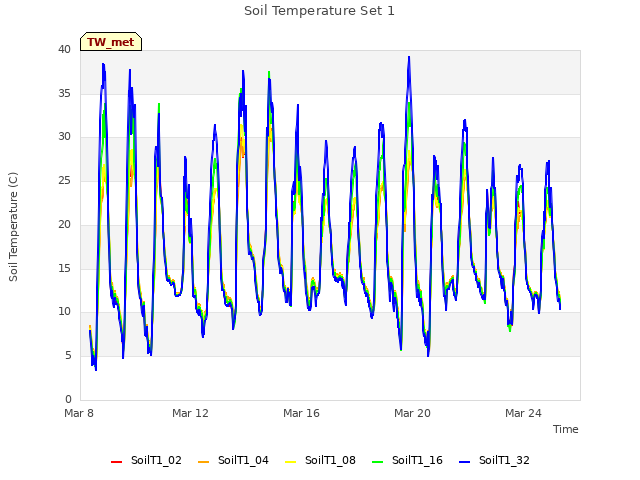
Task: Click the yellow SoilT1_08 legend swatch
Action: (x=290, y=462)
